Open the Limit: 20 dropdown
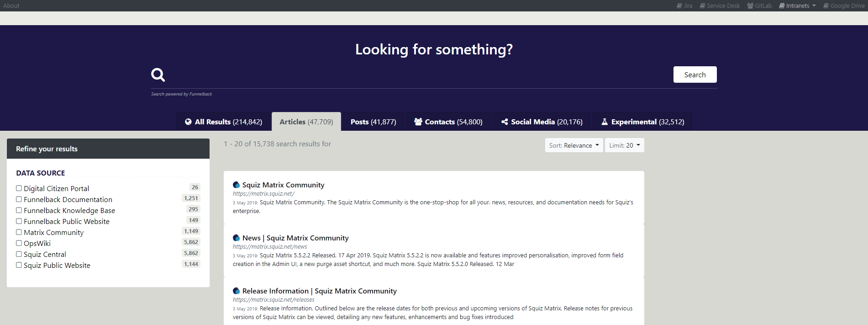Screen dimensions: 868x325 [x=624, y=145]
